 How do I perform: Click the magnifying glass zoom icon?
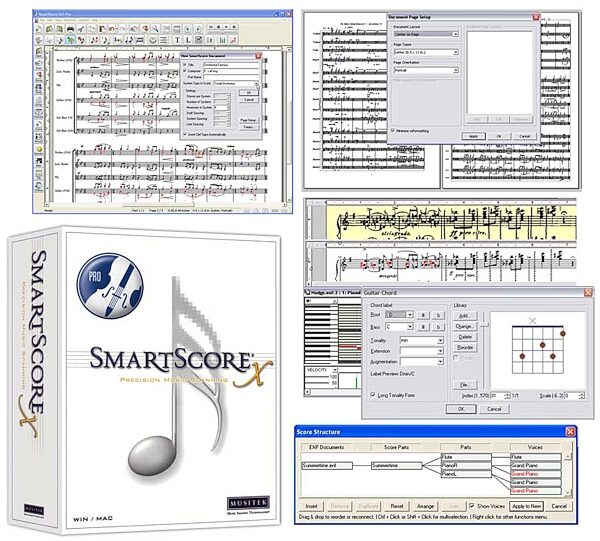[x=155, y=29]
